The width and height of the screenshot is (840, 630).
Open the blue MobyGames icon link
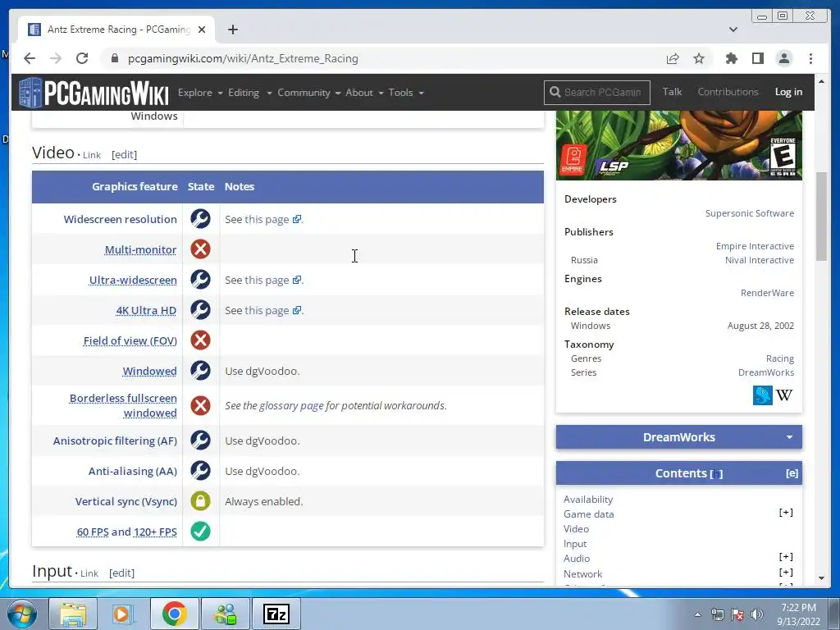pyautogui.click(x=762, y=395)
